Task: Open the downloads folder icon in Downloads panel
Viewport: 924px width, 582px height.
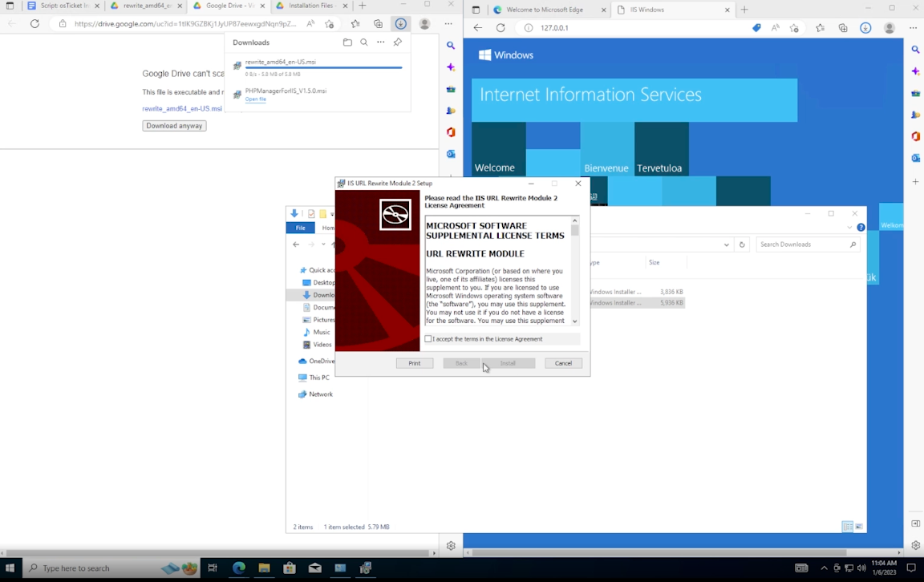Action: coord(347,42)
